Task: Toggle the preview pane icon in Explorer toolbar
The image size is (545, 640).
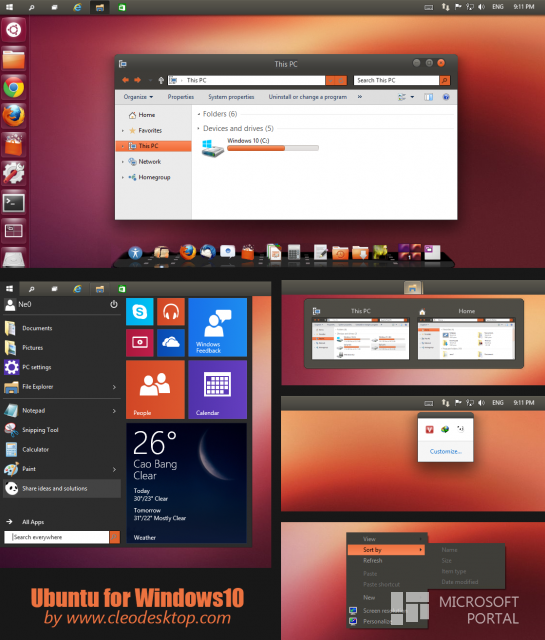Action: coord(428,97)
